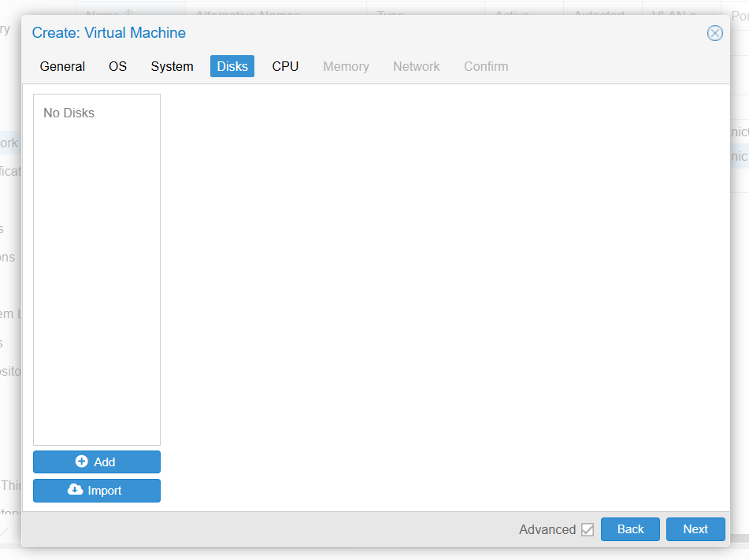Switch to the CPU tab
This screenshot has height=560, width=749.
pyautogui.click(x=285, y=66)
